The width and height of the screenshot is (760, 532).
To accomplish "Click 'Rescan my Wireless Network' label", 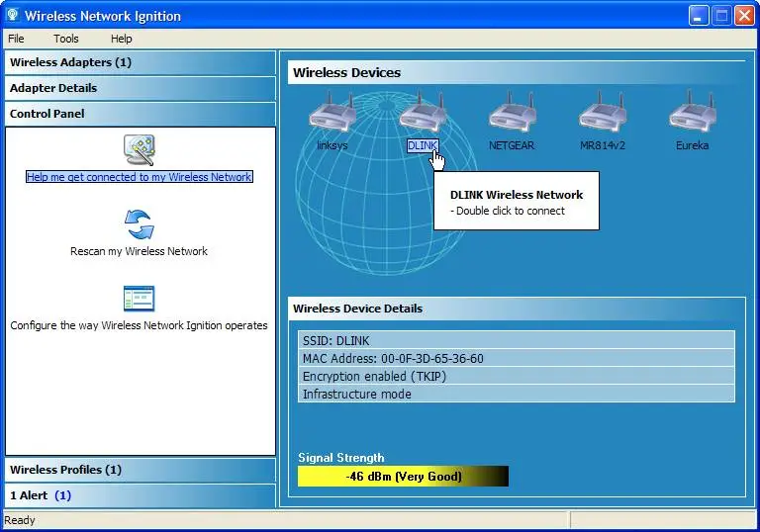I will click(x=140, y=251).
